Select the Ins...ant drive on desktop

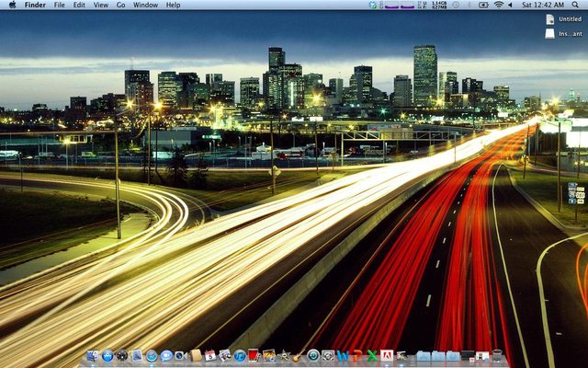(550, 33)
